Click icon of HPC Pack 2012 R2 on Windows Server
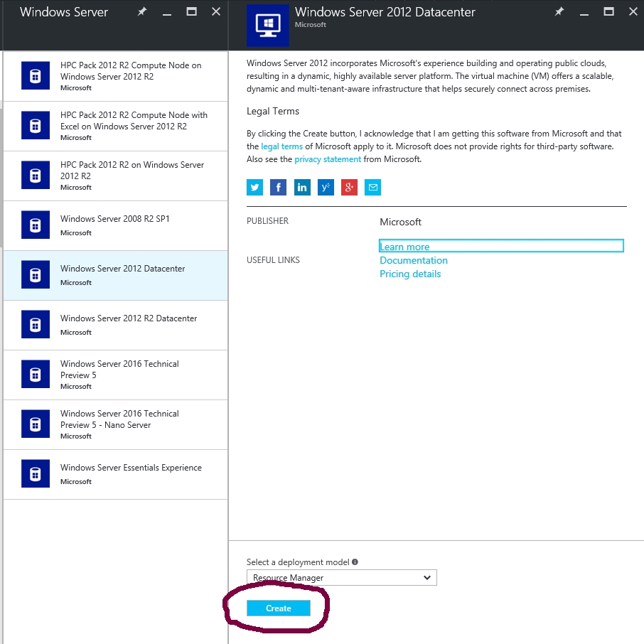Screen dimensions: 644x644 tap(36, 175)
